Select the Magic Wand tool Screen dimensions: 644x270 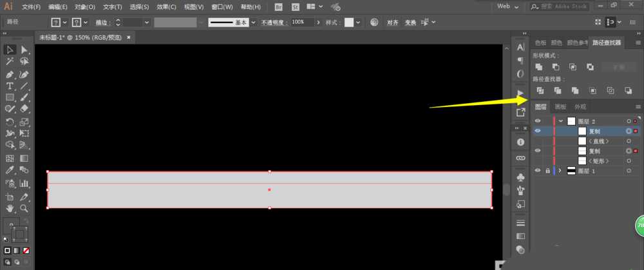tap(10, 62)
